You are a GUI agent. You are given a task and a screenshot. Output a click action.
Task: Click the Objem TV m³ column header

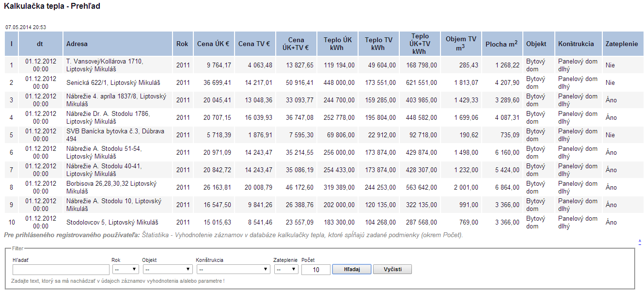click(x=461, y=44)
